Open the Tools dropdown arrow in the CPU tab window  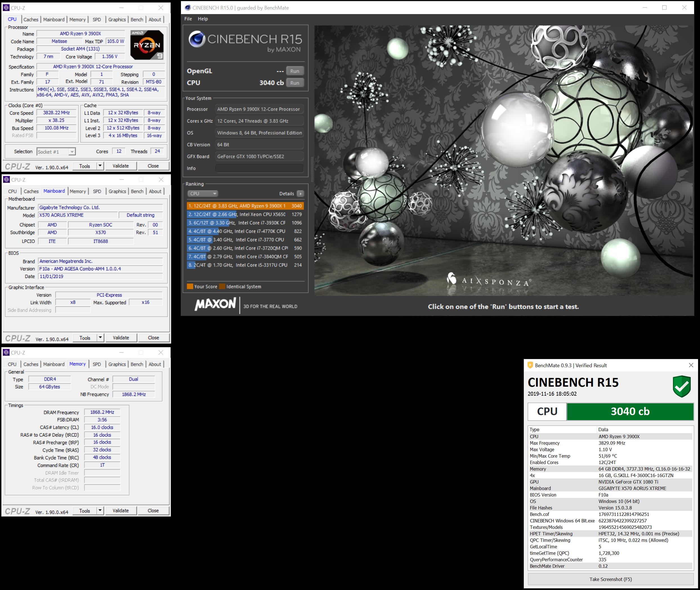point(100,166)
